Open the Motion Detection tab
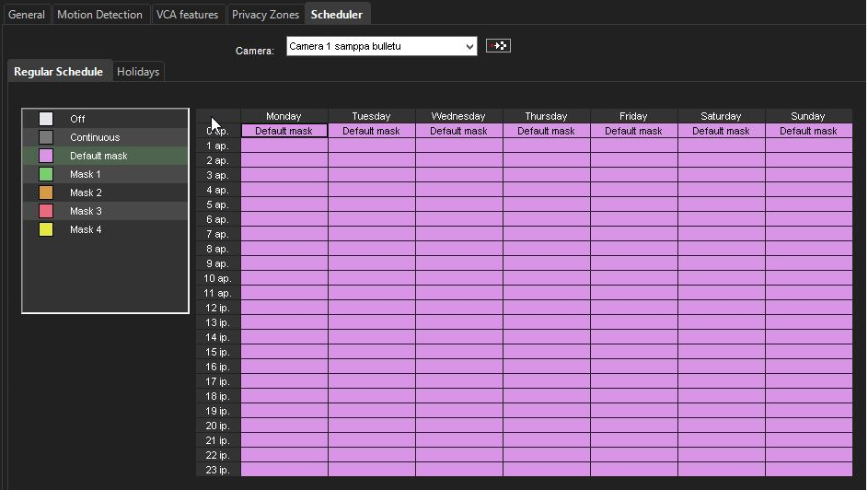 point(99,15)
